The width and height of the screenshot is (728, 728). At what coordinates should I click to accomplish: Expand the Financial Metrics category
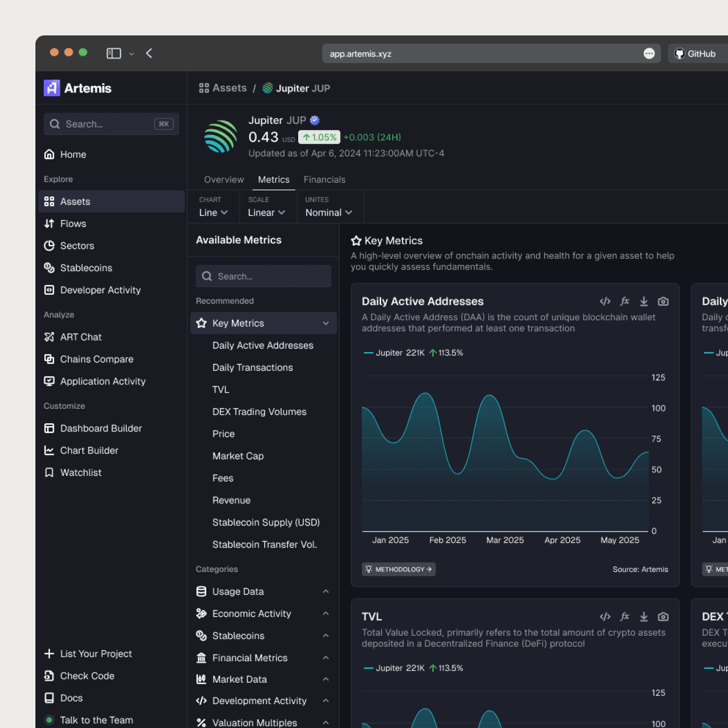[x=263, y=658]
